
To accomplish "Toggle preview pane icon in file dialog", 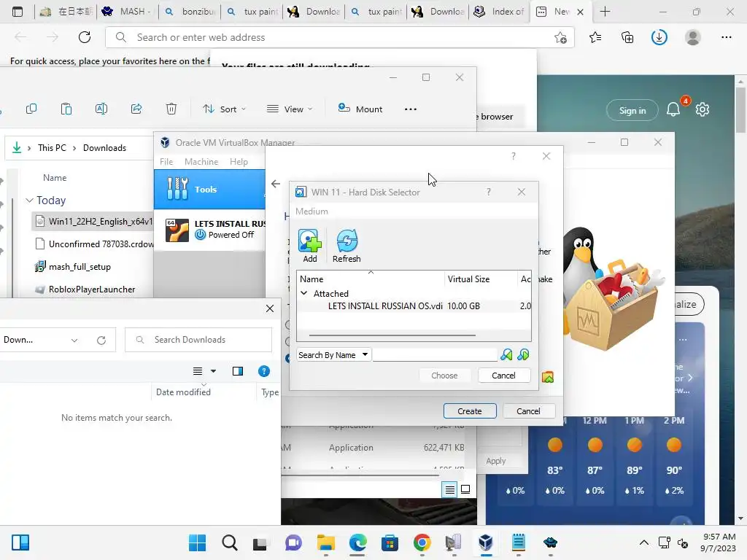I will (237, 371).
